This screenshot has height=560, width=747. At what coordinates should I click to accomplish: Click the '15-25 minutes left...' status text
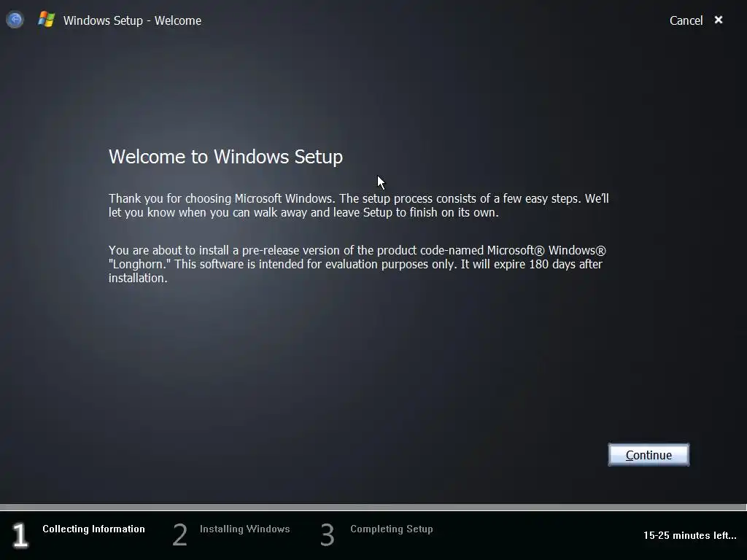click(x=689, y=535)
